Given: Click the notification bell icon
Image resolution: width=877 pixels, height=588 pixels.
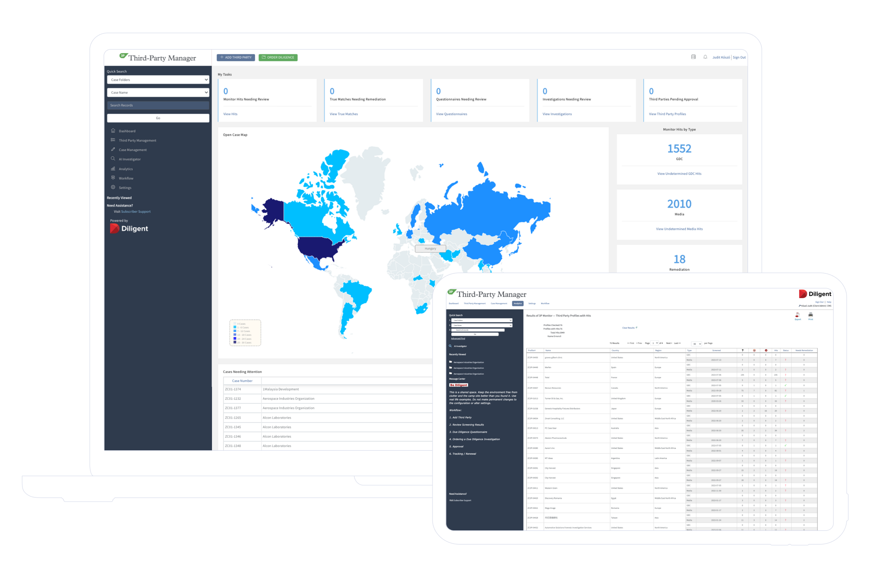Looking at the screenshot, I should point(705,57).
